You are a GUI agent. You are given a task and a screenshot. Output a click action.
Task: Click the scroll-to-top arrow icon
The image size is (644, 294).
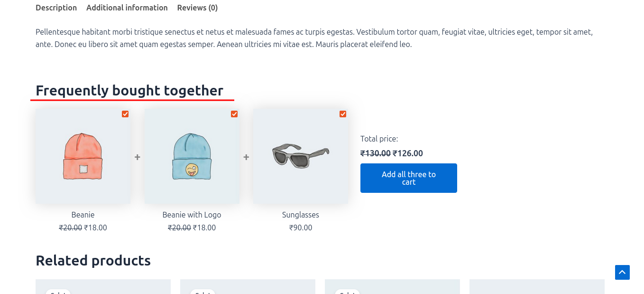coord(622,273)
